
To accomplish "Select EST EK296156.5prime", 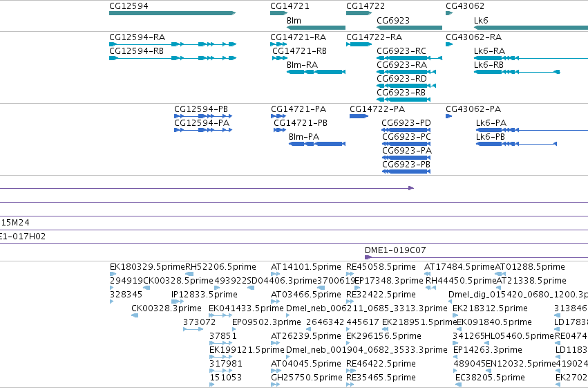I will click(348, 343).
